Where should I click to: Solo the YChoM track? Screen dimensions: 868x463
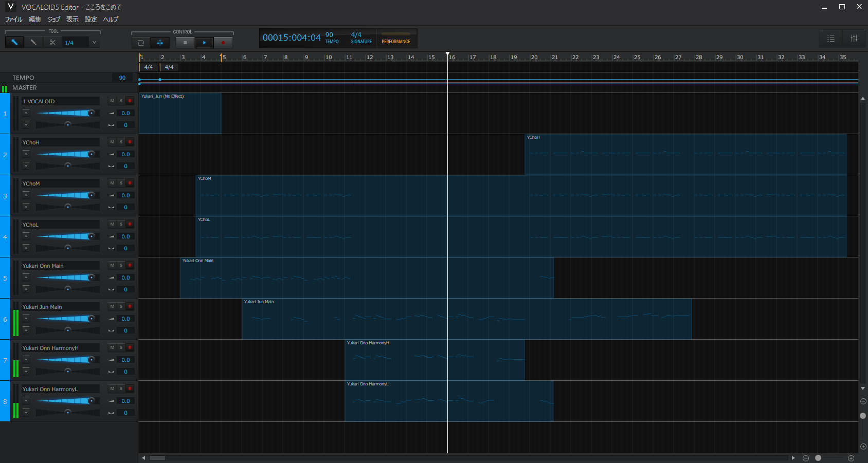pyautogui.click(x=121, y=183)
